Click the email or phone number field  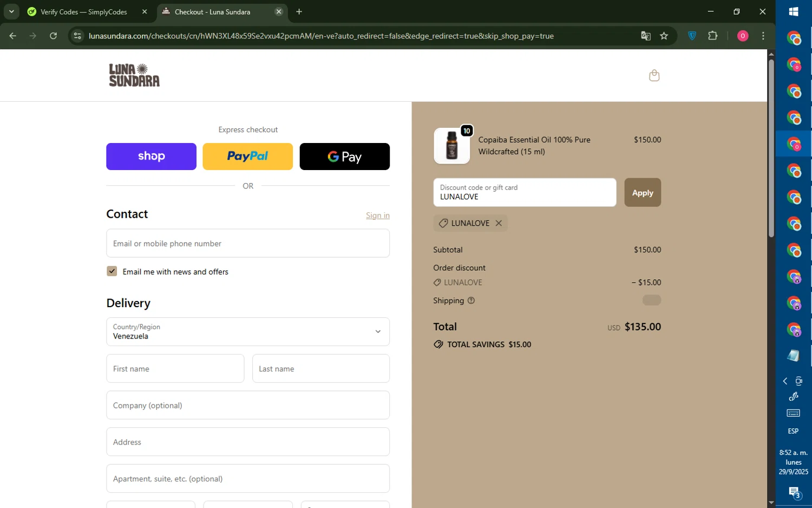[x=248, y=243]
